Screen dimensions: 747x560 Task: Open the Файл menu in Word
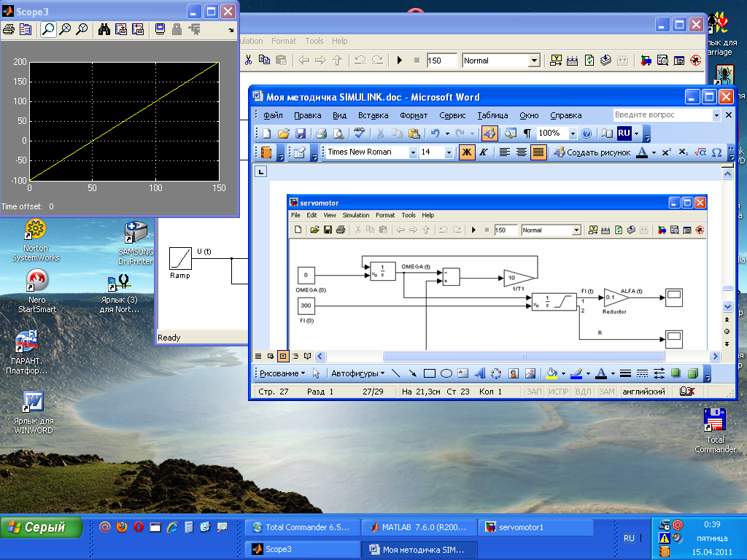click(273, 115)
